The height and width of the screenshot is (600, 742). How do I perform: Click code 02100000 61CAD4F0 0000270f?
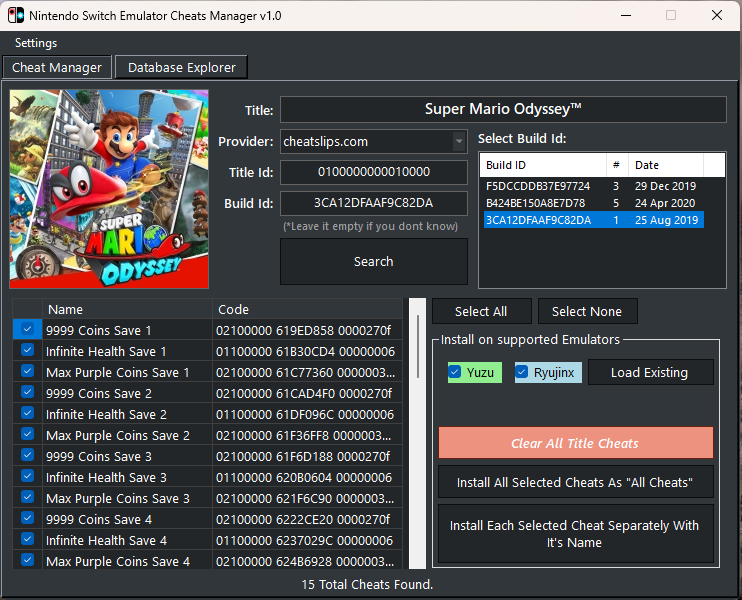[308, 393]
